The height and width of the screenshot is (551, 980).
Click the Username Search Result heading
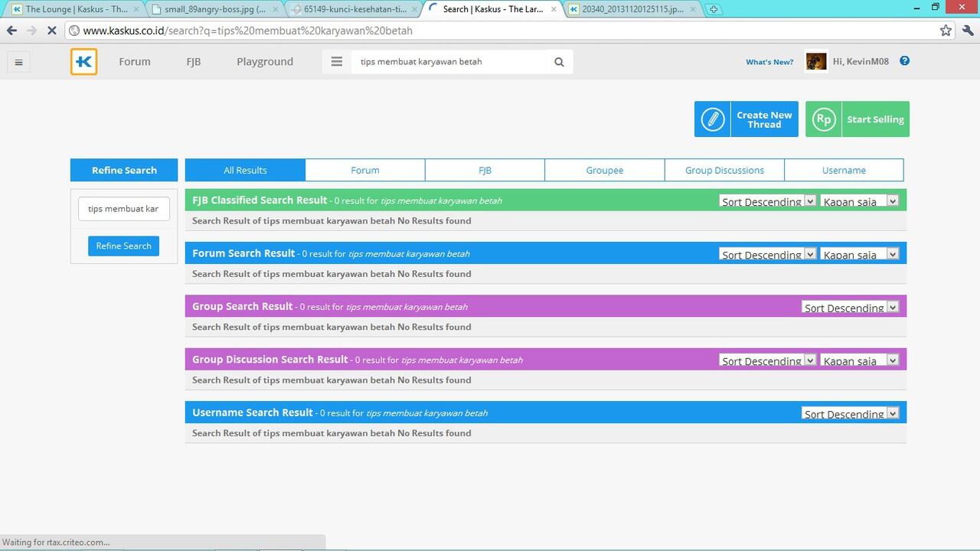(253, 412)
